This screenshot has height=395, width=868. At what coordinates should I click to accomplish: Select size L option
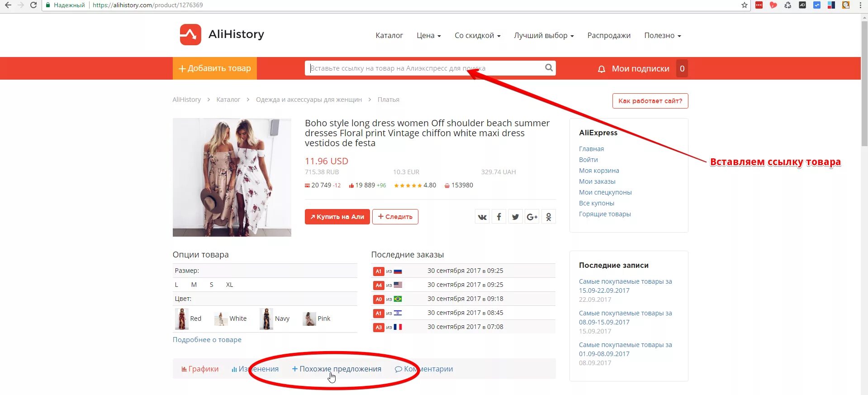click(176, 285)
